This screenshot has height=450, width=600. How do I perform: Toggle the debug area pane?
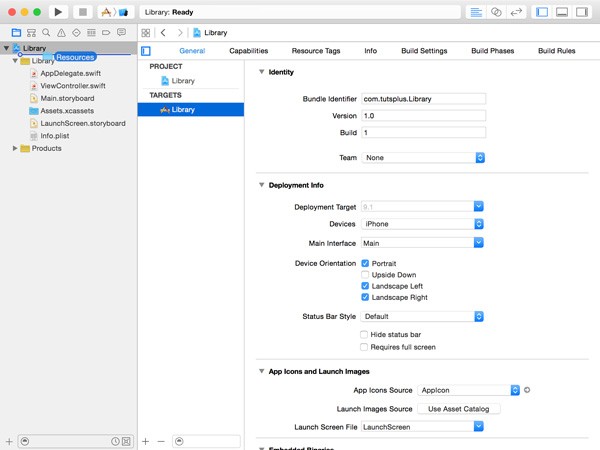tap(562, 12)
